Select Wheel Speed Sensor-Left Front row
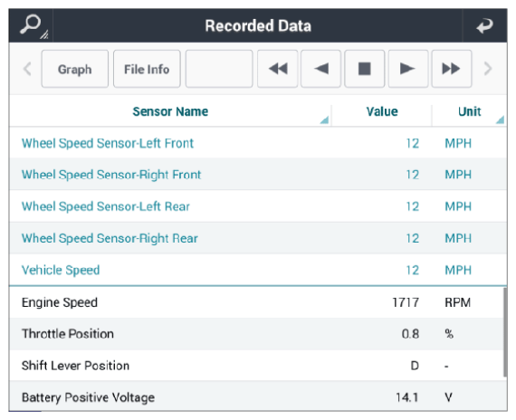This screenshot has width=516, height=420. pos(258,143)
